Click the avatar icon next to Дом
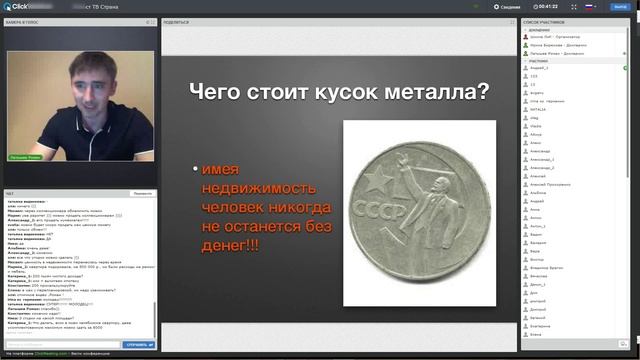Viewport: 640px width, 360px height. pyautogui.click(x=526, y=293)
